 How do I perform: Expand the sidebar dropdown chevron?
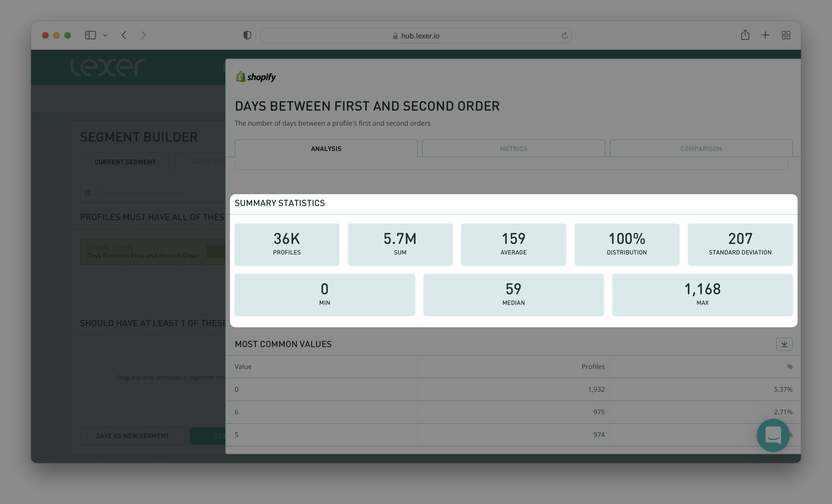click(x=105, y=35)
